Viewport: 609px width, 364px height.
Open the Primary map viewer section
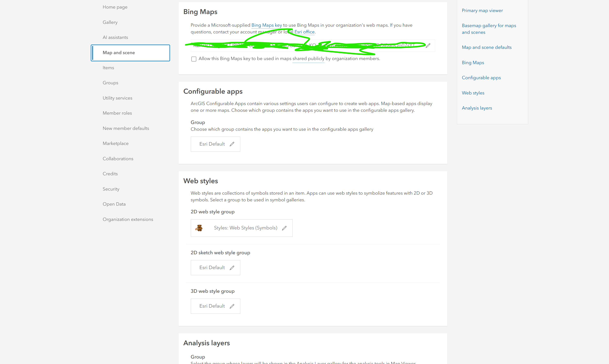482,11
